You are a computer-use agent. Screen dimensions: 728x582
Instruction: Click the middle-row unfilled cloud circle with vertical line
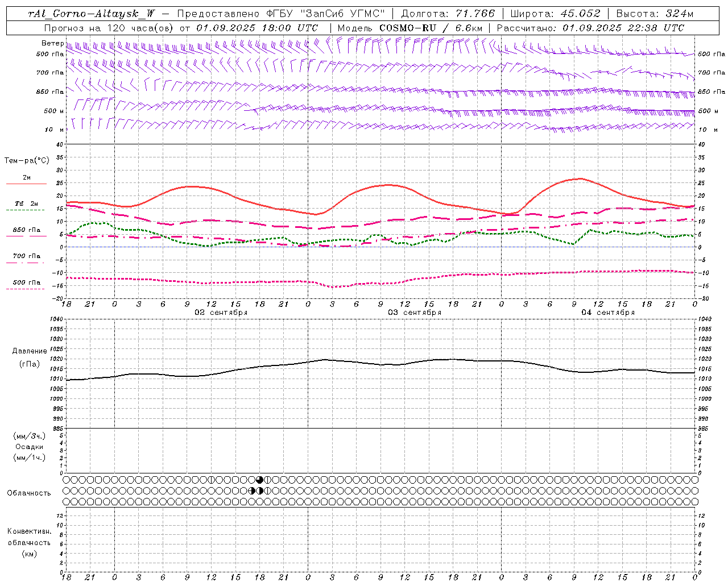(268, 490)
